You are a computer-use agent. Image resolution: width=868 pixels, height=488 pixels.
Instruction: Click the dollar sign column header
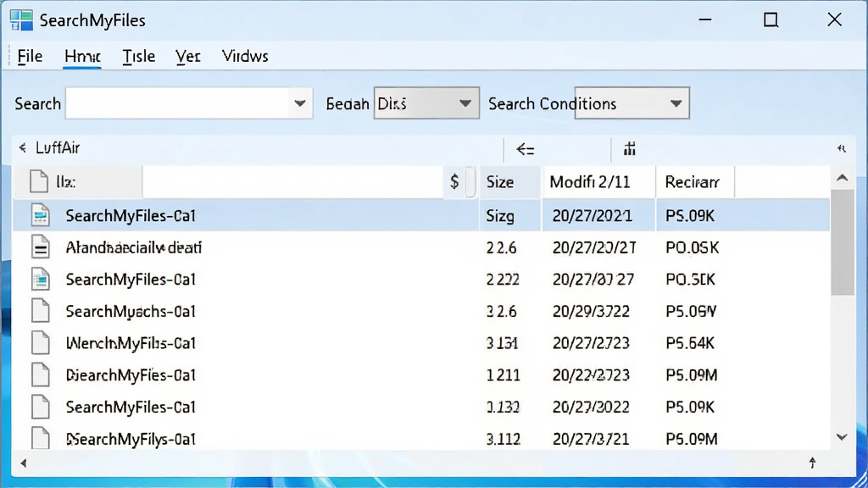coord(454,181)
